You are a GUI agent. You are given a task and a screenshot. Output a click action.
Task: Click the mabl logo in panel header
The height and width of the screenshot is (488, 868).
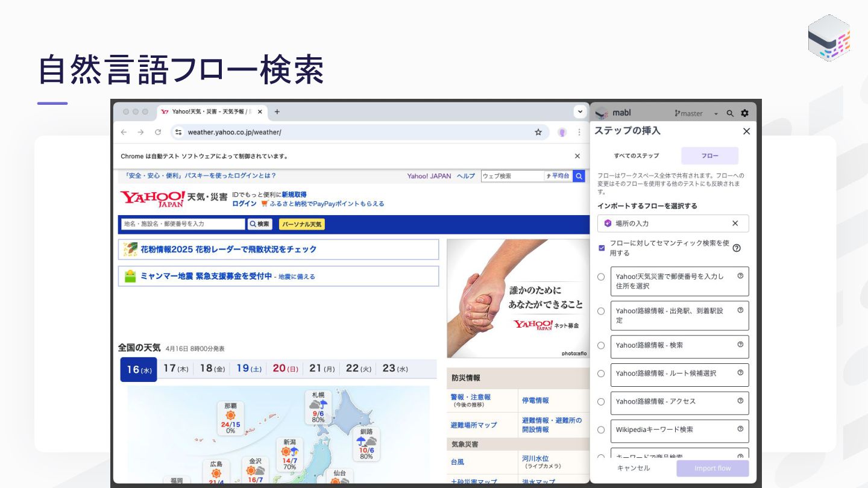point(601,113)
